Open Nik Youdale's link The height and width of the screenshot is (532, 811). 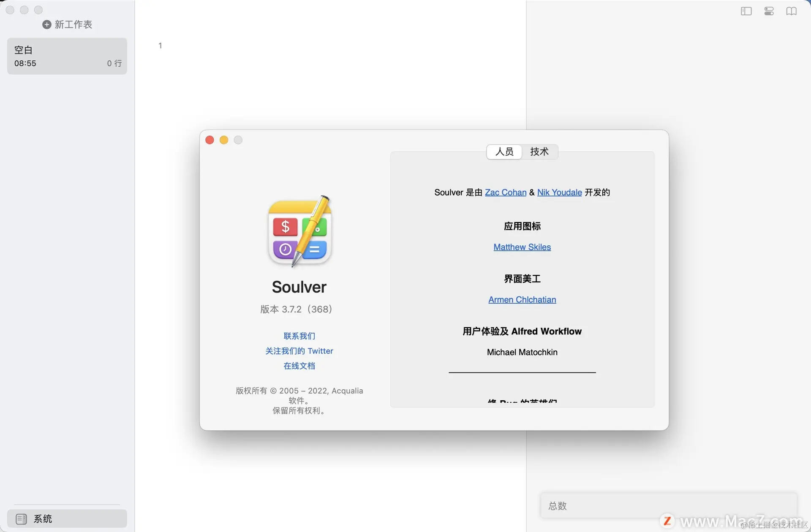[559, 193]
